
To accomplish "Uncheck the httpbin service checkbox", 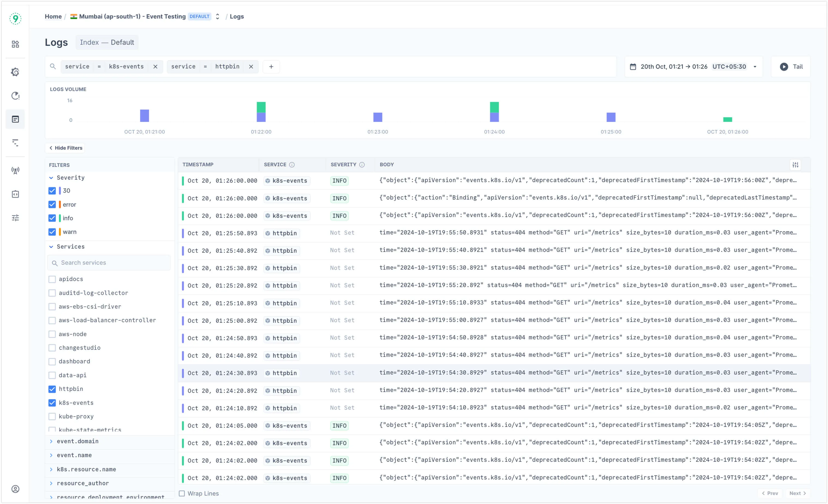I will click(52, 389).
